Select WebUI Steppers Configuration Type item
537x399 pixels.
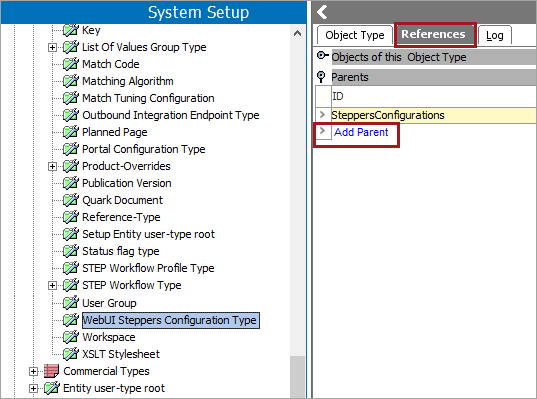point(171,320)
